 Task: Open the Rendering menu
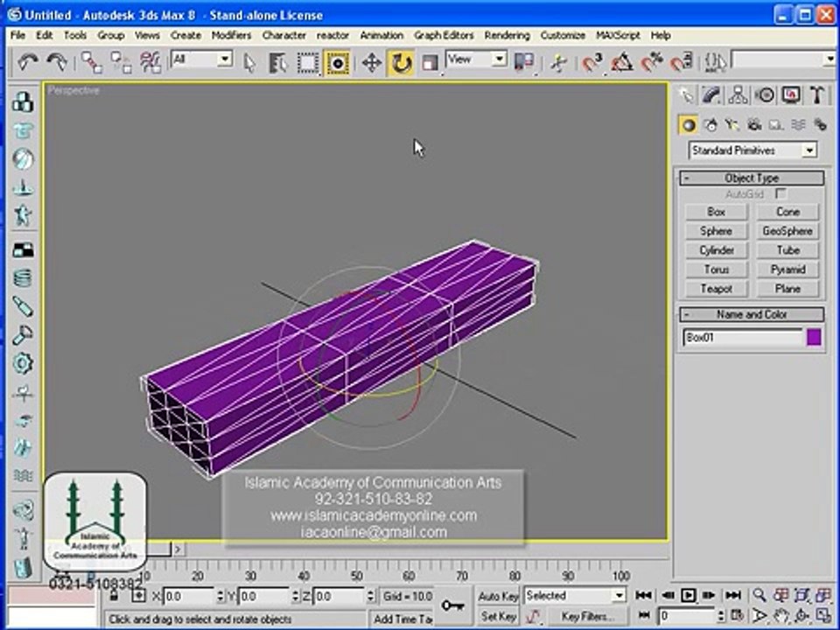(507, 35)
